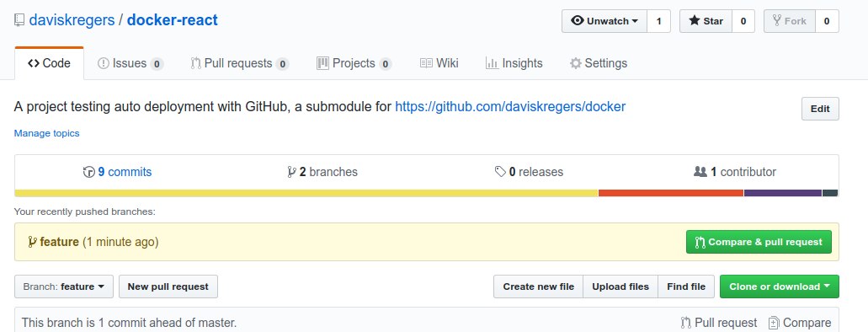Click the Pull requests tab merge icon

click(x=195, y=63)
